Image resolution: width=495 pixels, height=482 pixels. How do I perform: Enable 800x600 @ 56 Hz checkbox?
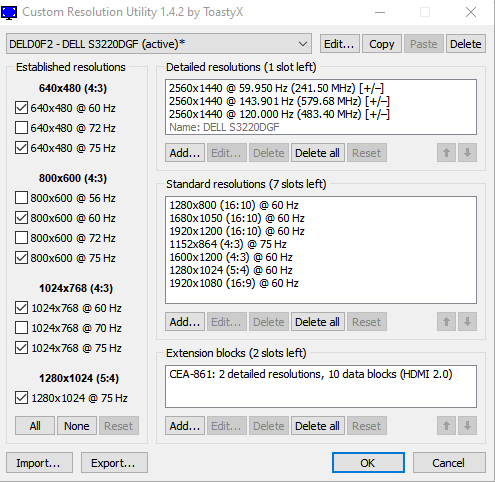21,198
